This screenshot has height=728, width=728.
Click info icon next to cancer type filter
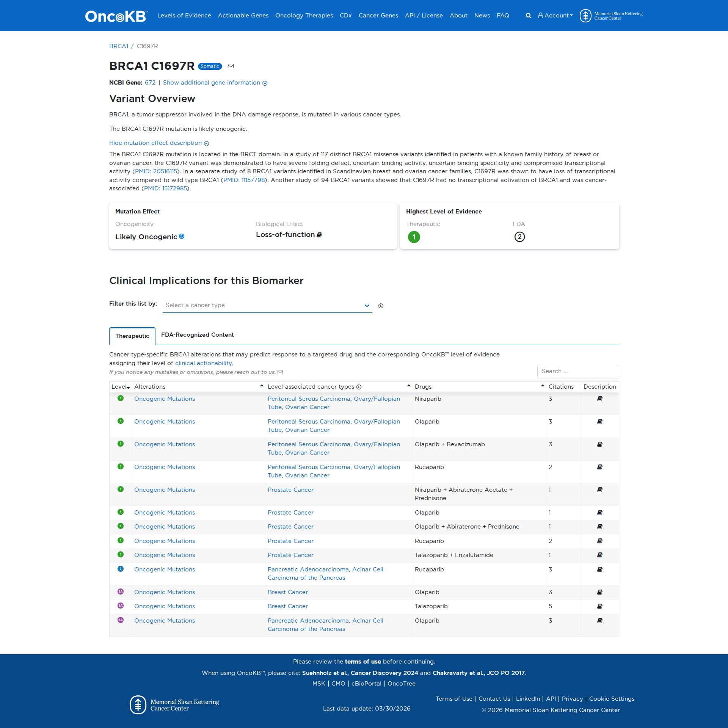click(x=381, y=306)
